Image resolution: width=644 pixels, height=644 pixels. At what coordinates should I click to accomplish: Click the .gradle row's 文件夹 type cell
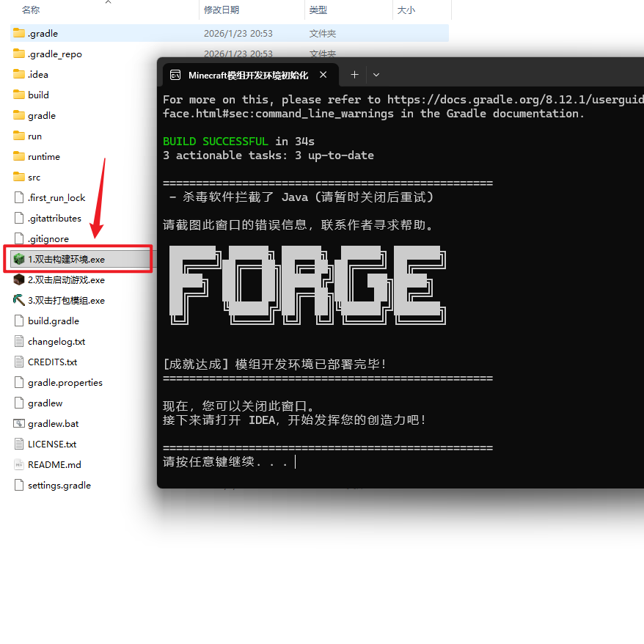323,34
